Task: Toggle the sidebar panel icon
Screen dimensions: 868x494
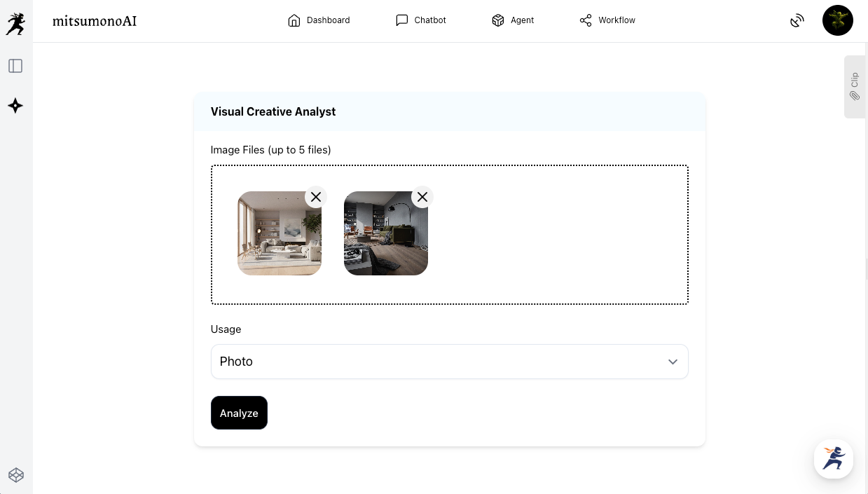Action: click(15, 66)
